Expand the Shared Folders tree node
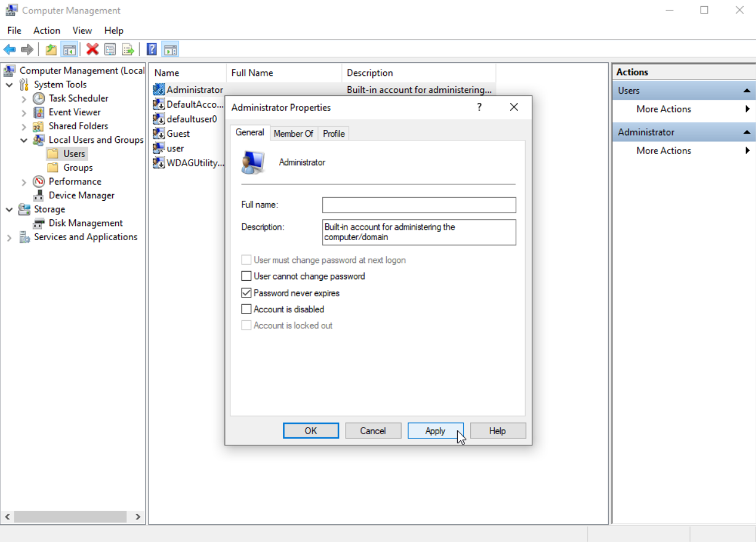The height and width of the screenshot is (542, 756). [x=24, y=126]
